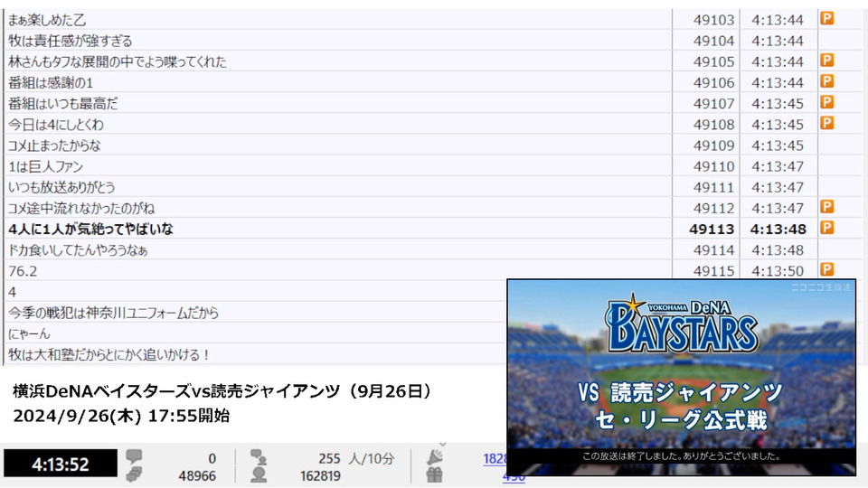Click the total visitors person icon

pos(259,475)
